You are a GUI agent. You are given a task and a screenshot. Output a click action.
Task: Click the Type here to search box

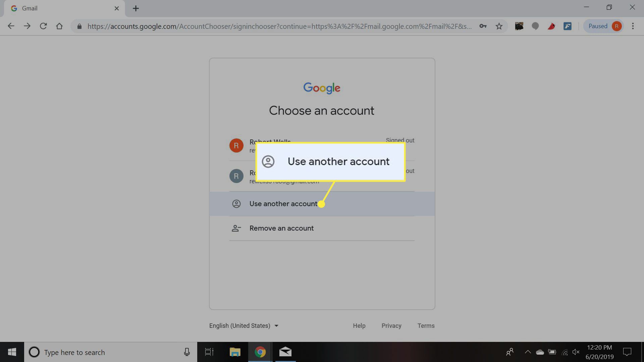(x=111, y=352)
